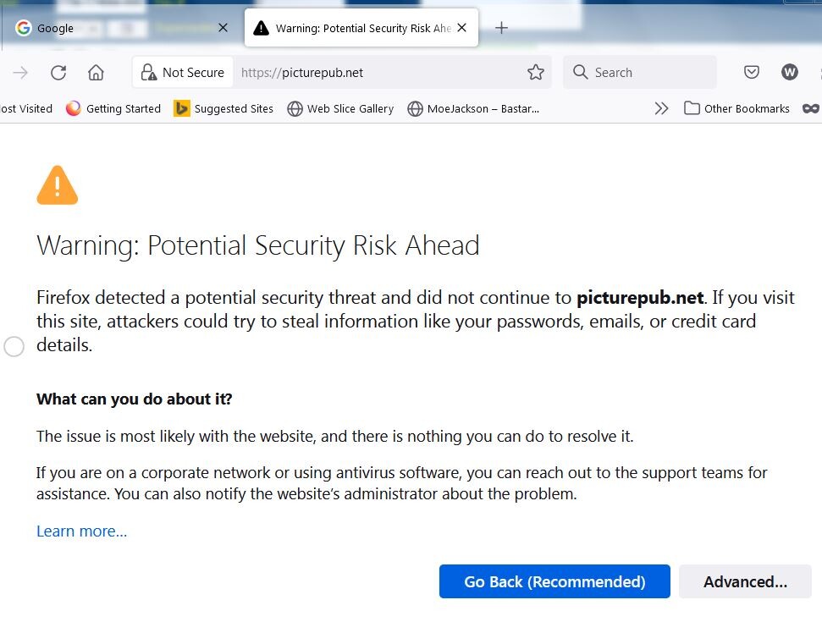Click the Not Secure lock icon
Screen dimensions: 822x644
(149, 73)
